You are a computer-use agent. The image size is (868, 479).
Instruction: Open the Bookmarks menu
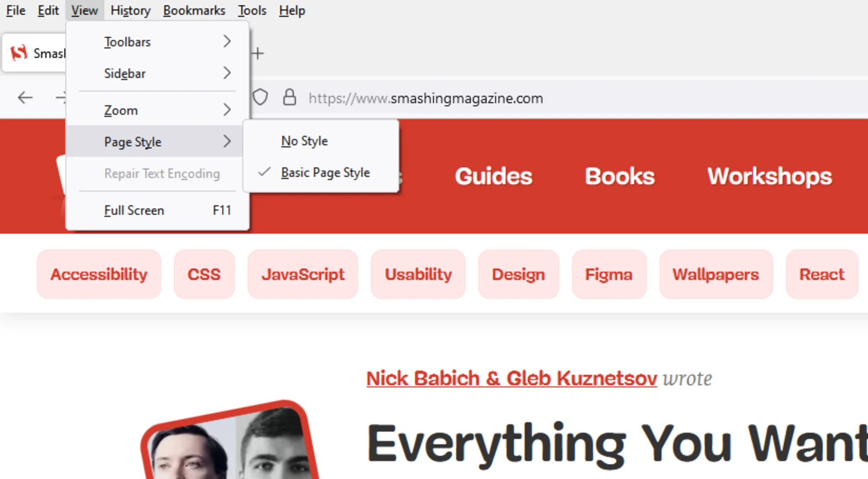(194, 10)
